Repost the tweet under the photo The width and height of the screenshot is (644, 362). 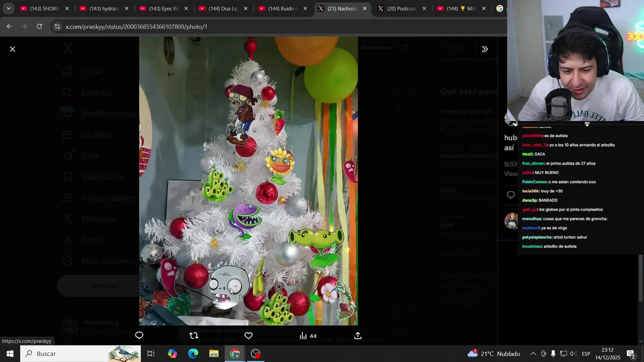(x=194, y=335)
